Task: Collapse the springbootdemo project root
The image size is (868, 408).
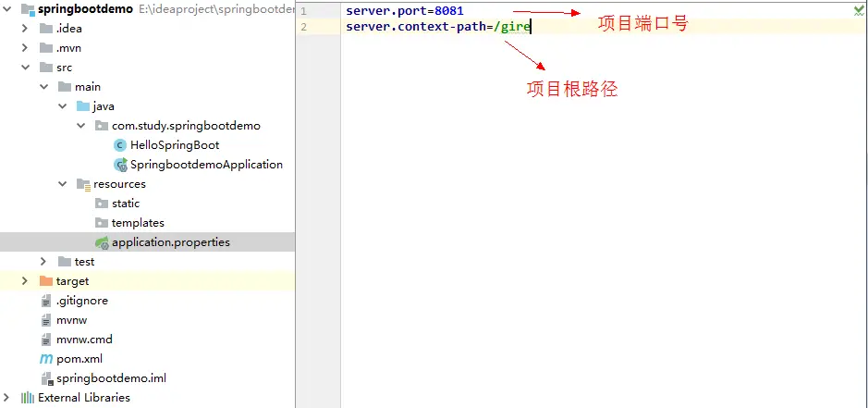Action: [x=7, y=9]
